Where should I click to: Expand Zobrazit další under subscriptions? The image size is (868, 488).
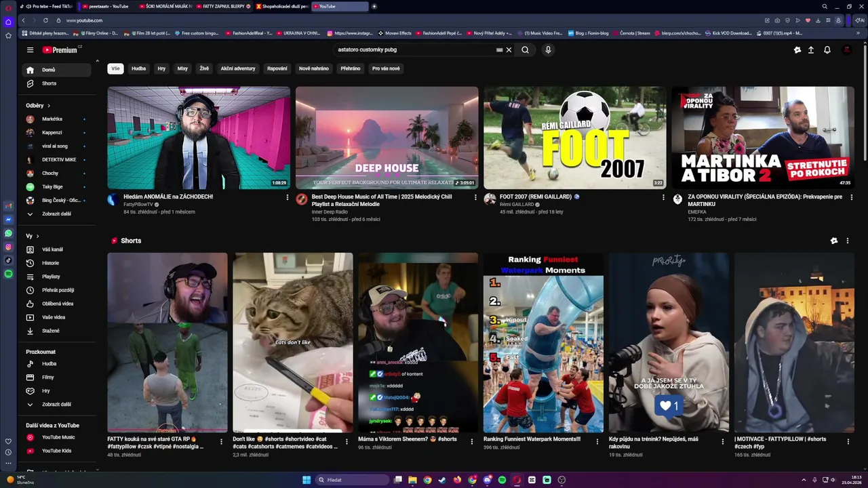click(x=57, y=214)
